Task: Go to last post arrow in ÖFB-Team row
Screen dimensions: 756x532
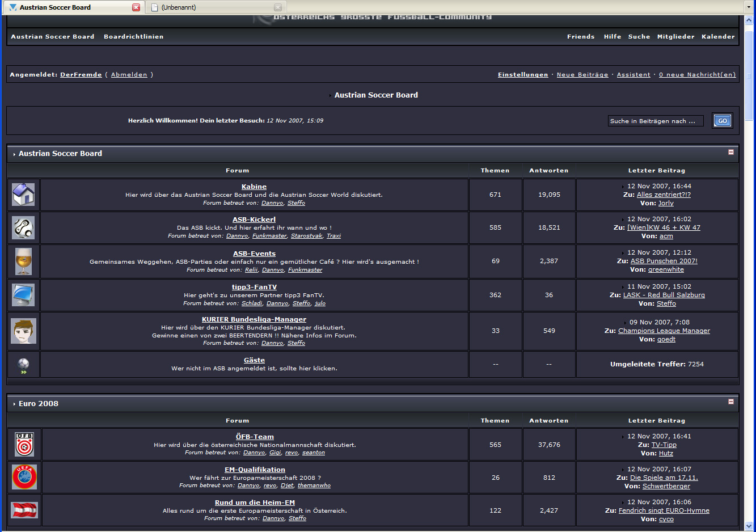Action: (623, 437)
